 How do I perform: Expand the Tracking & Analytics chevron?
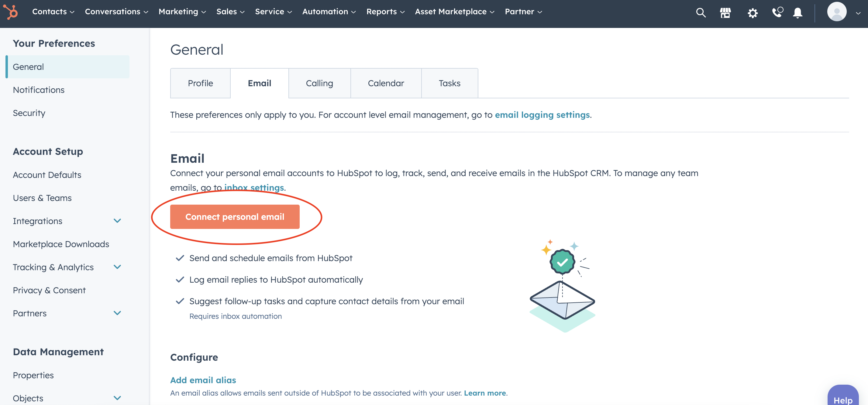pos(117,267)
